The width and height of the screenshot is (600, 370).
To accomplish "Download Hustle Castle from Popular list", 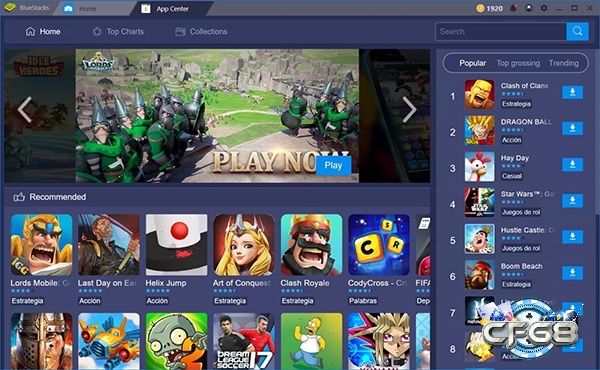I will click(x=572, y=237).
